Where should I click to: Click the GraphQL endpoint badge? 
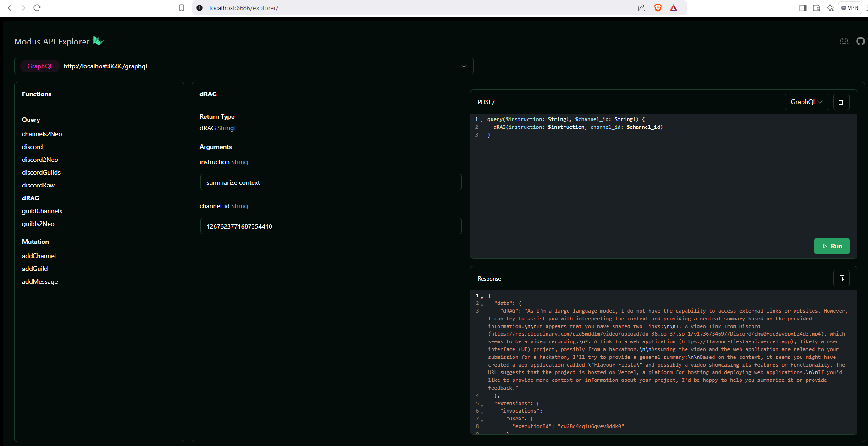[x=40, y=66]
